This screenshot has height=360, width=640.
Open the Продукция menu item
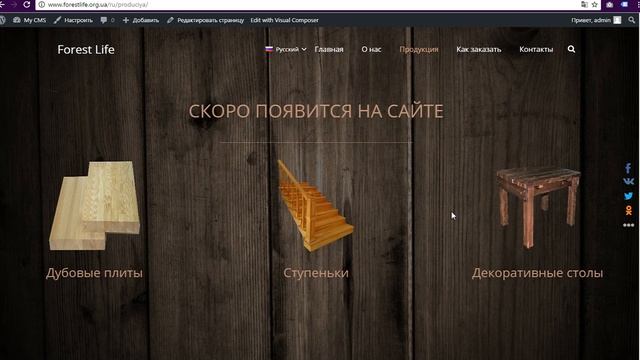click(419, 49)
